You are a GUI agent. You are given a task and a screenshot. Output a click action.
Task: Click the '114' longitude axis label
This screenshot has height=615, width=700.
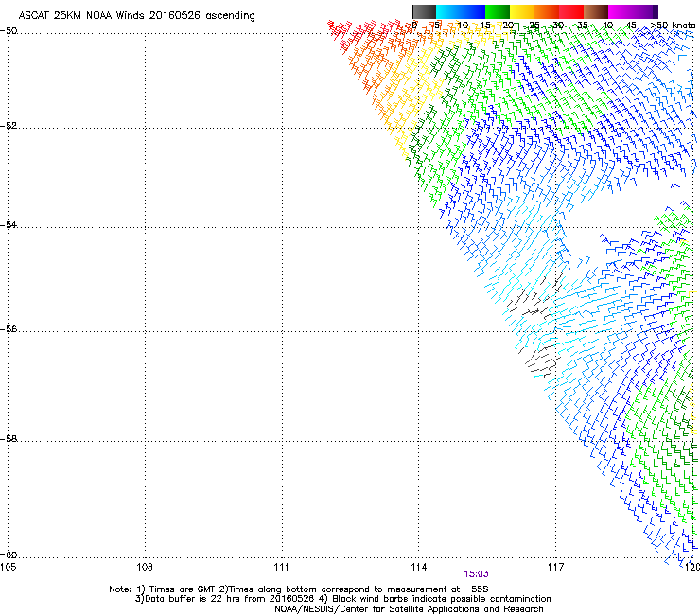click(418, 567)
